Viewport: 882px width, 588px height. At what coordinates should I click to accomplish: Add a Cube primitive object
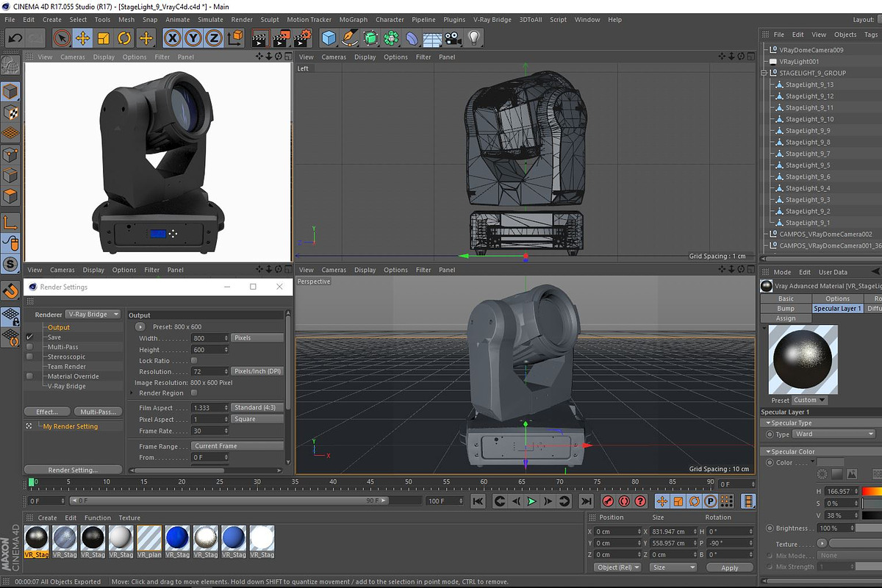coord(329,38)
